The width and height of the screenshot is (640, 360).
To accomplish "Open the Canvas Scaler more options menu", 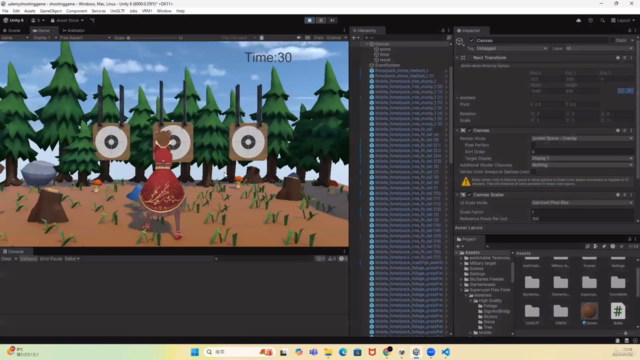I will point(631,195).
